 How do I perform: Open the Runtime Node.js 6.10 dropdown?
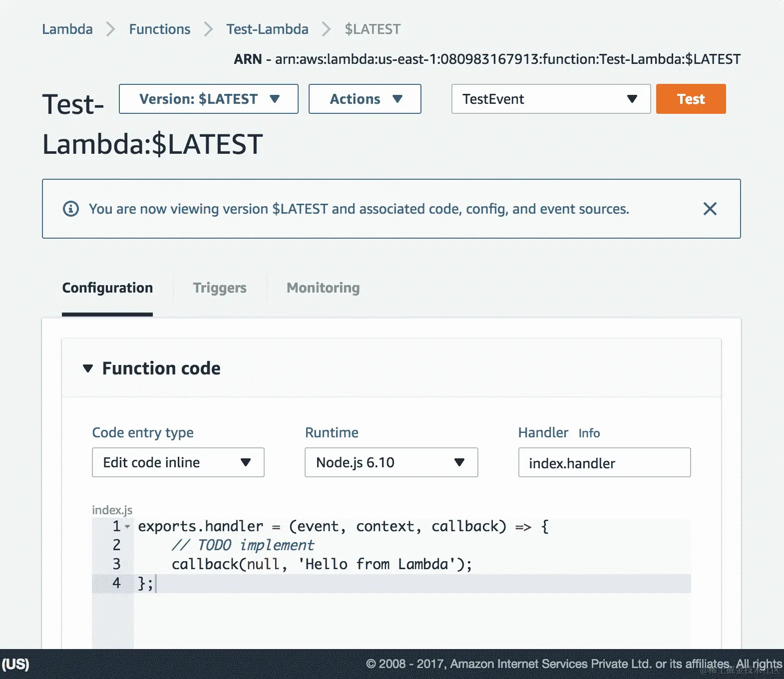392,462
